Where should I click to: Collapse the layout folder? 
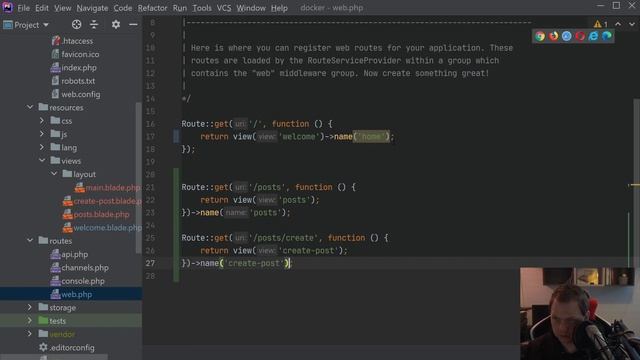click(54, 174)
